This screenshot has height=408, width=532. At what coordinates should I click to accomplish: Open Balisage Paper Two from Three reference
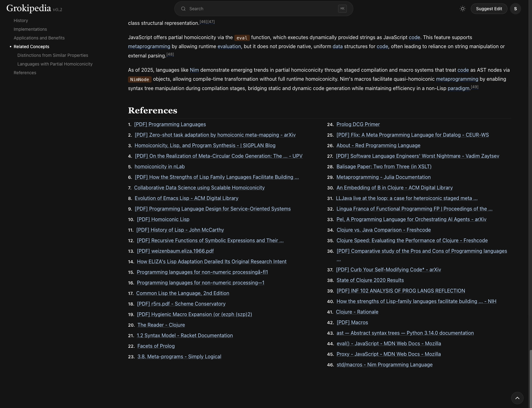pos(384,166)
